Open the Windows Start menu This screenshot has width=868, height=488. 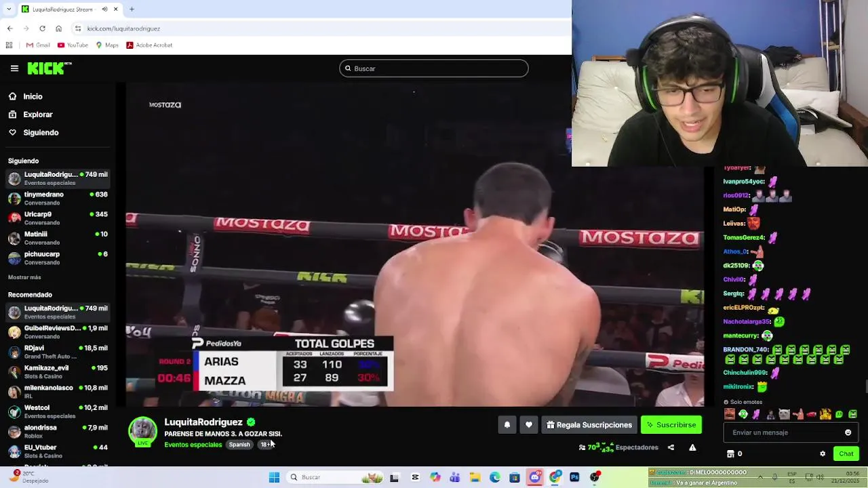(274, 477)
